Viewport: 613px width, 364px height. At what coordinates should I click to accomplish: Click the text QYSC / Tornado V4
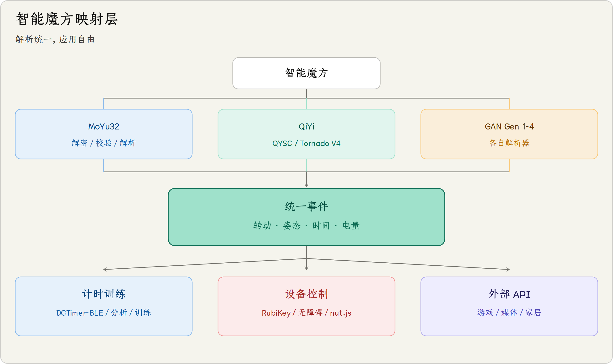point(306,143)
